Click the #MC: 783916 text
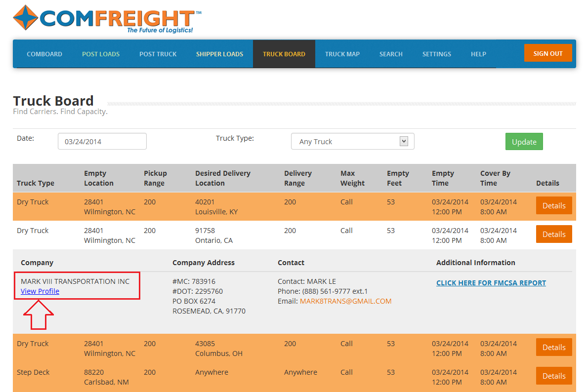Image resolution: width=587 pixels, height=392 pixels. 194,281
